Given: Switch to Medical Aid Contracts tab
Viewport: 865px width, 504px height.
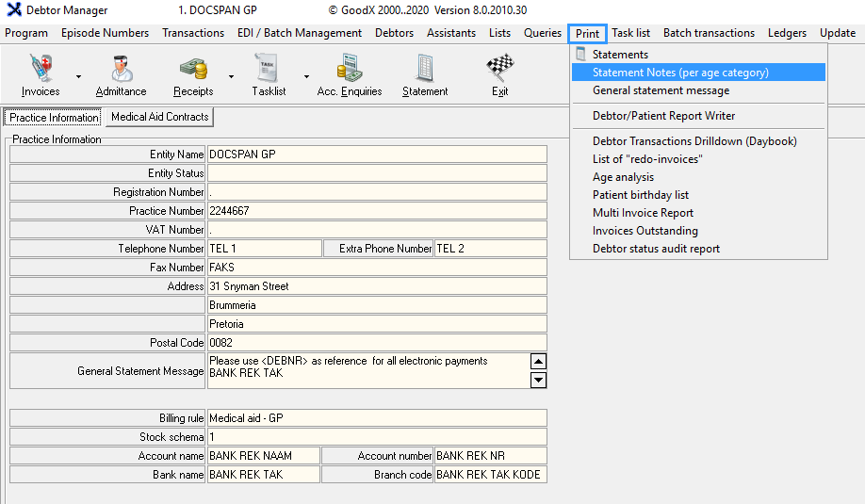Looking at the screenshot, I should [x=159, y=117].
